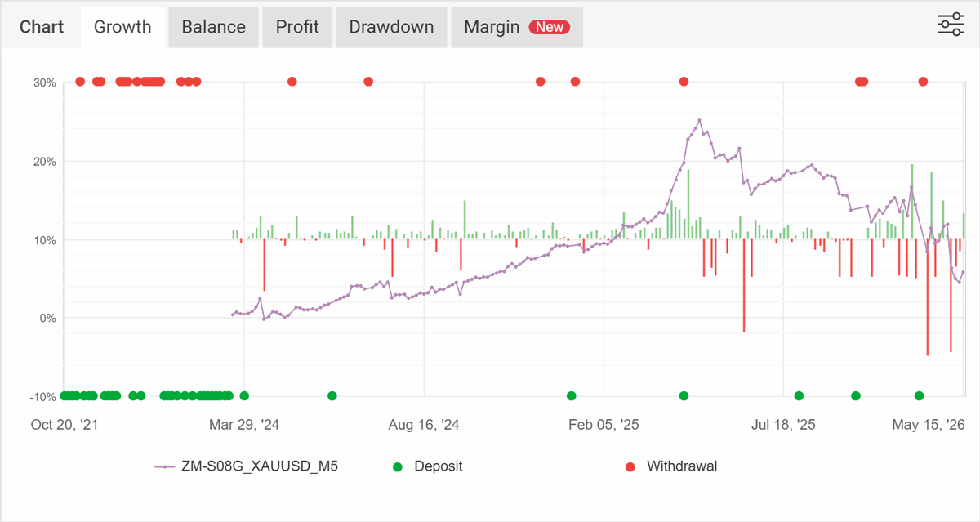This screenshot has width=980, height=522.
Task: Click the Jul 18, '25 date label
Action: (x=783, y=425)
